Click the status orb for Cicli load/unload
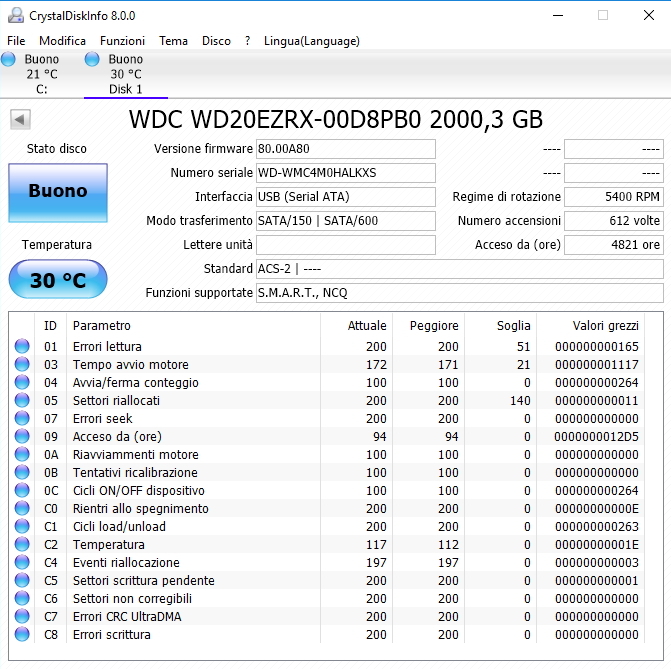This screenshot has height=669, width=671. point(22,526)
